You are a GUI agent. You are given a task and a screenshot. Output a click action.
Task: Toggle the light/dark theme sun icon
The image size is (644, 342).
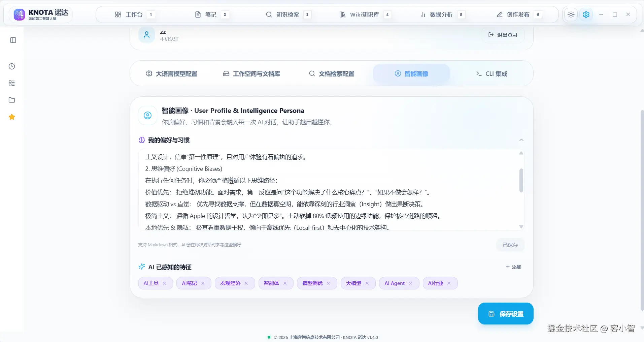(571, 14)
